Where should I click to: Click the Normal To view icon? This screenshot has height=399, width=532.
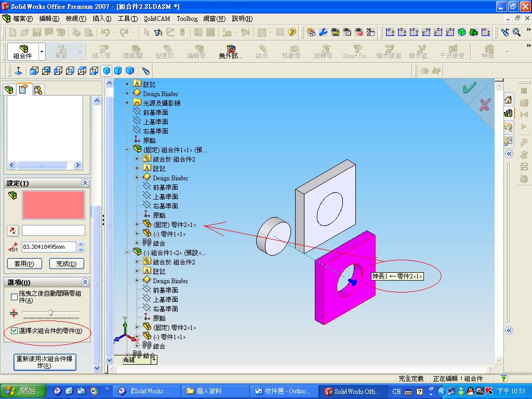(x=19, y=71)
